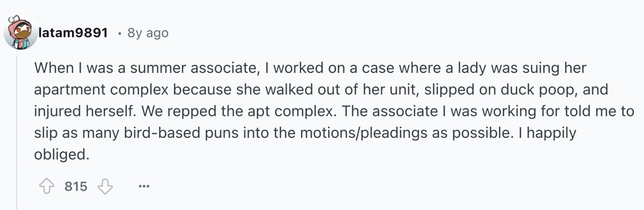
Task: Click the words "I happily" in the comment
Action: (547, 133)
